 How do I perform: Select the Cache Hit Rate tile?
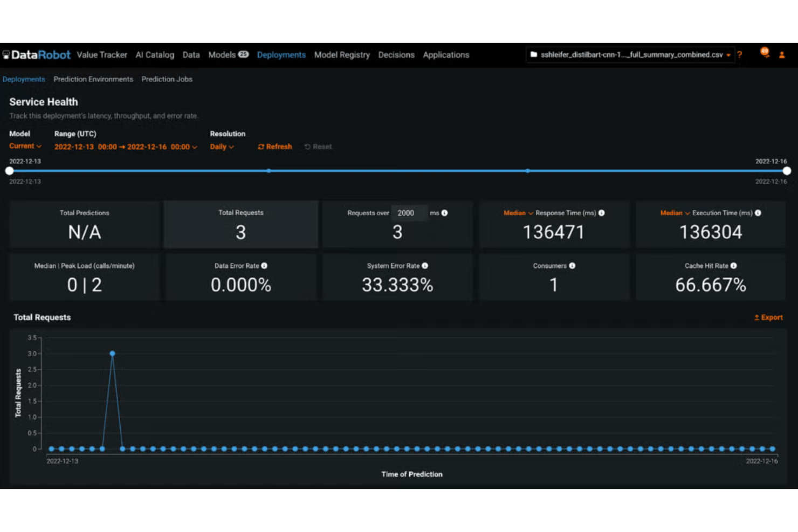click(711, 277)
